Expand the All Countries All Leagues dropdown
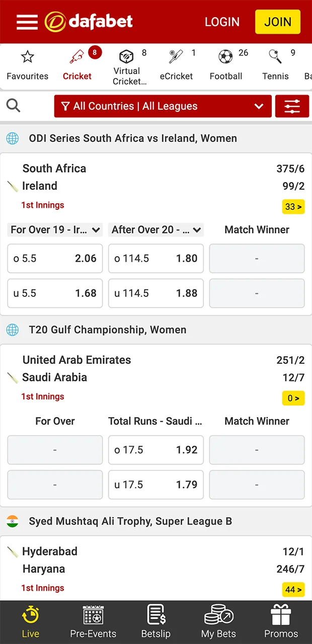 (163, 106)
